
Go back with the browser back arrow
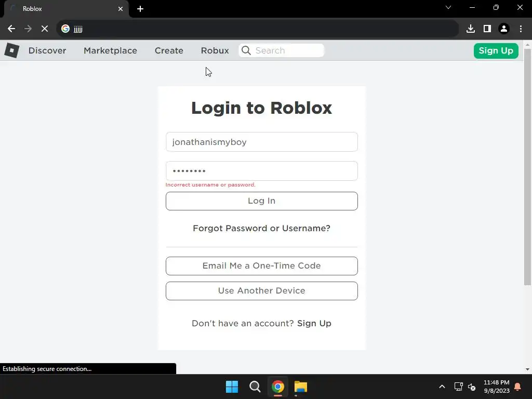(x=11, y=29)
